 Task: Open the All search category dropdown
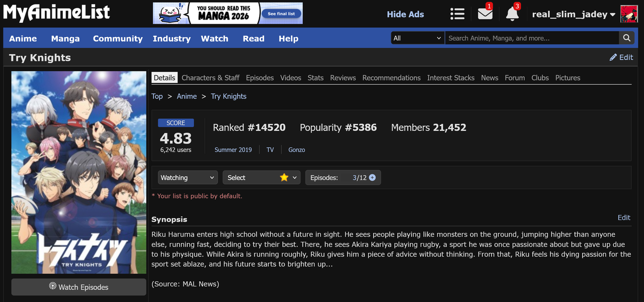tap(418, 38)
